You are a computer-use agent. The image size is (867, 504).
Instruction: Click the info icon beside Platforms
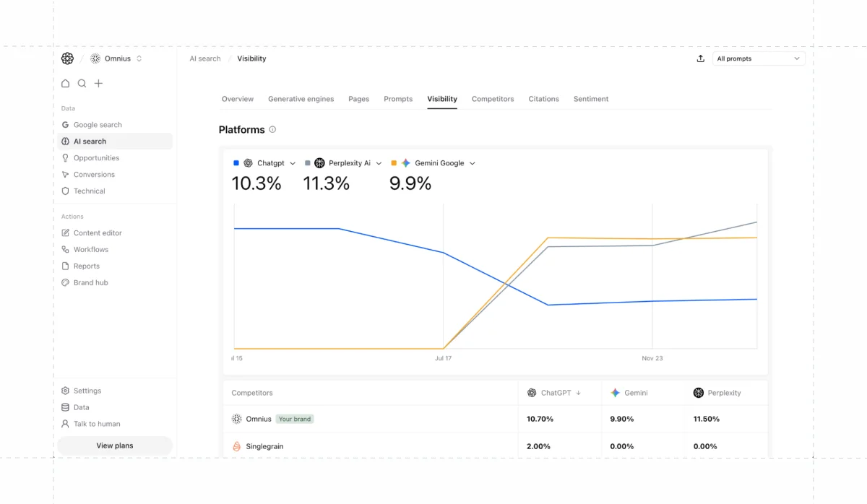click(x=272, y=130)
